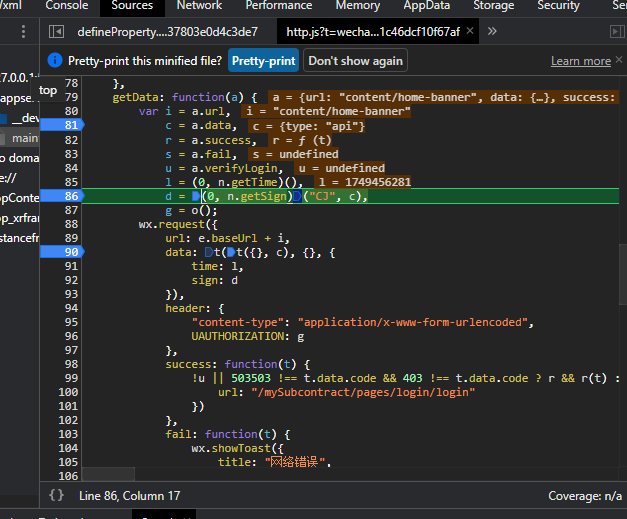Click the "/mySubcontract/pages/login/login" string
The image size is (627, 519).
click(363, 392)
